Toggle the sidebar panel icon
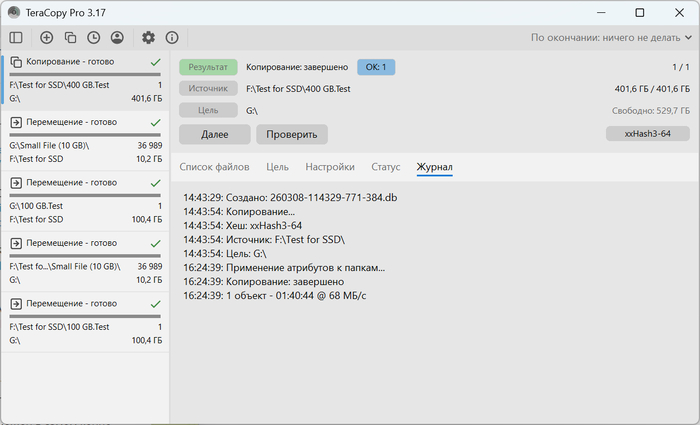The width and height of the screenshot is (700, 425). [16, 38]
